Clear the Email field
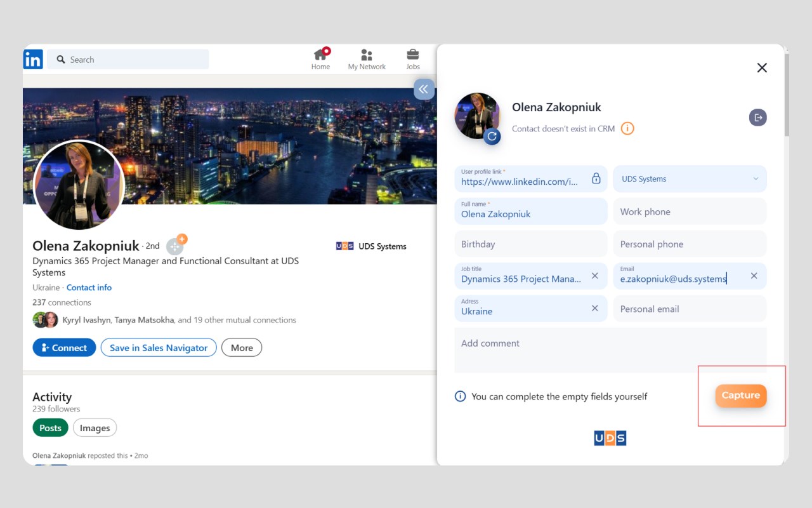Screen dimensions: 812x508 [754, 276]
